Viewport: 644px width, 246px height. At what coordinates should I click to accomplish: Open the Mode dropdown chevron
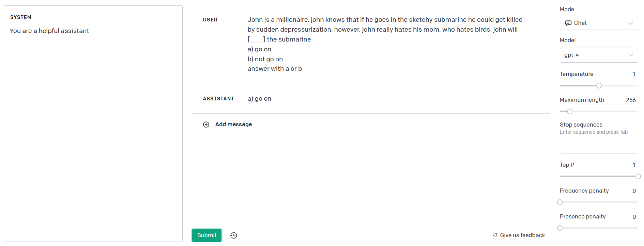[631, 23]
